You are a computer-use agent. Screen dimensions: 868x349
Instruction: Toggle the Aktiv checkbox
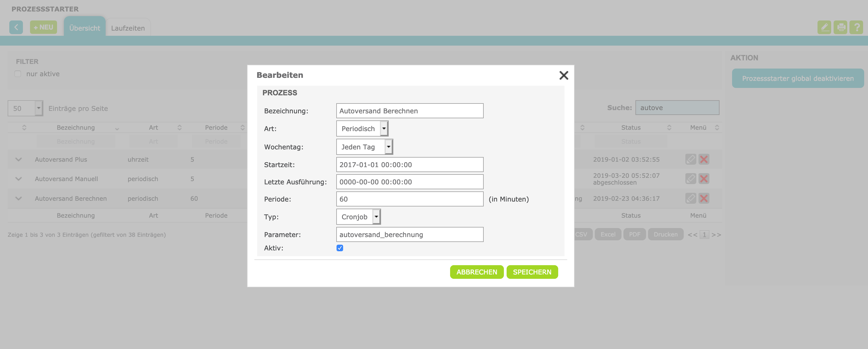340,248
